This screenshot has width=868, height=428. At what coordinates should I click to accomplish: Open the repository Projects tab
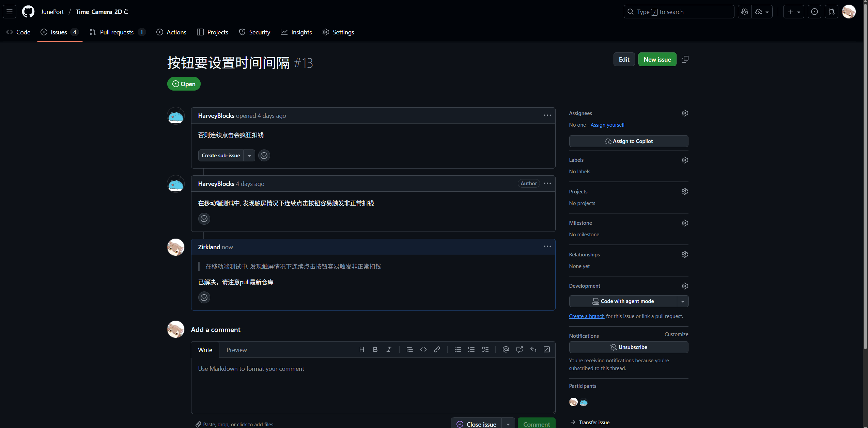pyautogui.click(x=213, y=32)
